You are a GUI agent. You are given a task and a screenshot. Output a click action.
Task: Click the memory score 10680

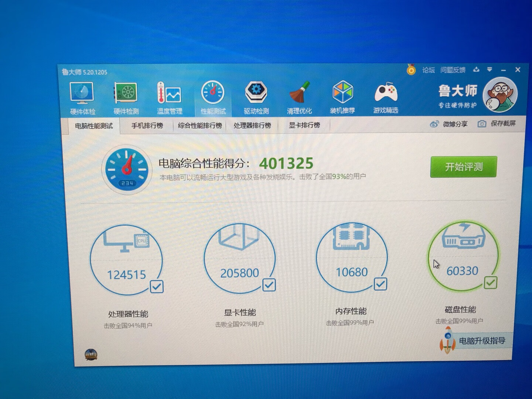click(x=352, y=272)
